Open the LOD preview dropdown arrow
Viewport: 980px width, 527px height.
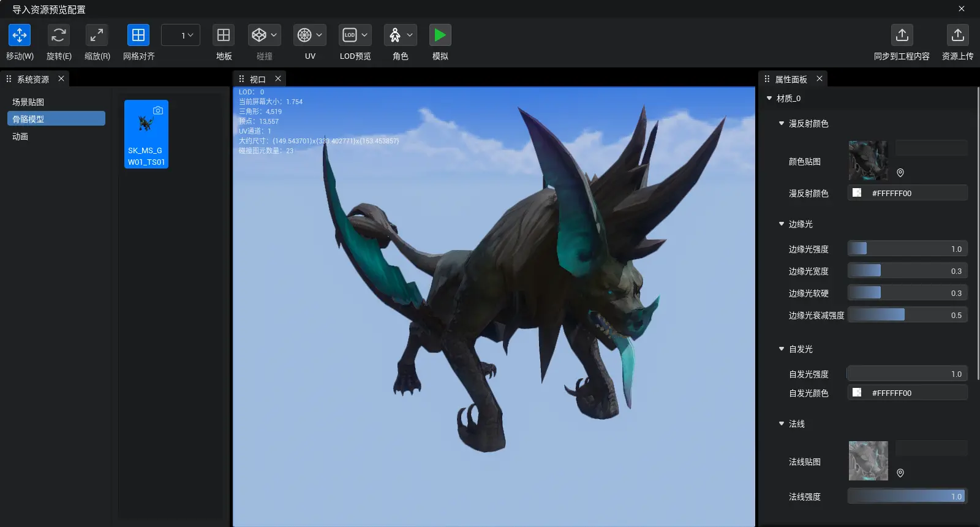pyautogui.click(x=364, y=35)
